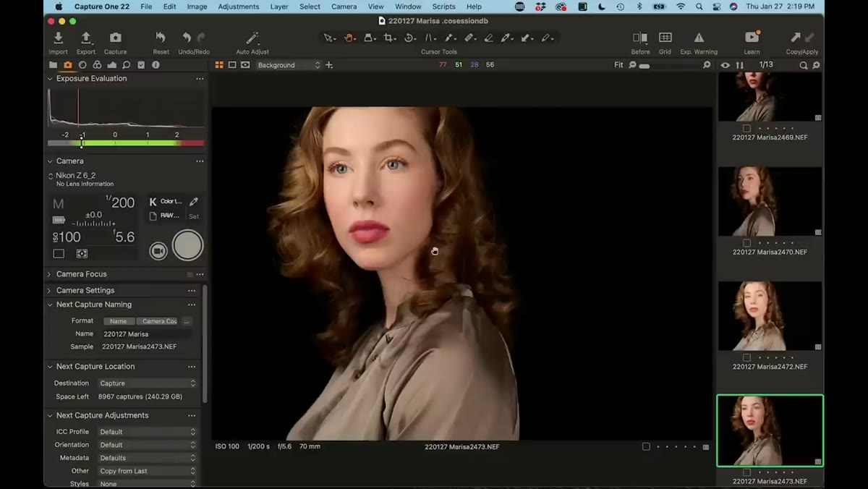Open the Exposure histogram tool tab

click(x=111, y=65)
